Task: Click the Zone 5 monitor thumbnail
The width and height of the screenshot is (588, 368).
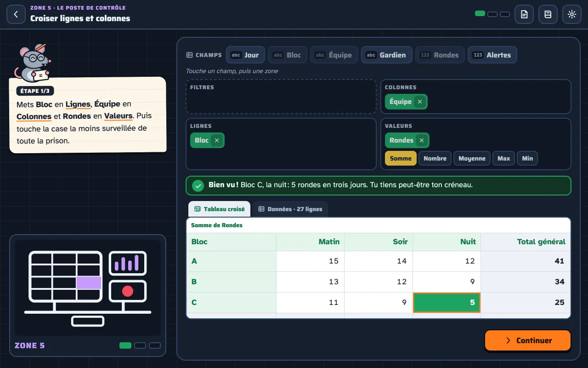Action: (x=88, y=287)
